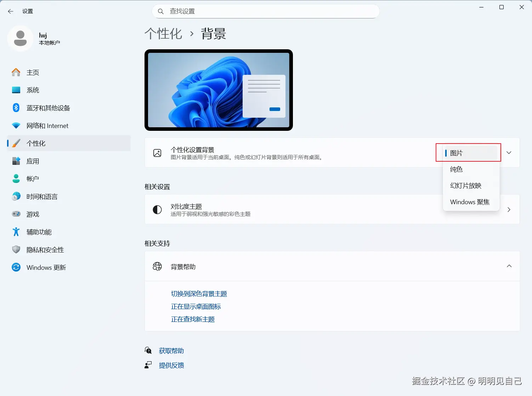Open 网络和 Internet settings

69,126
